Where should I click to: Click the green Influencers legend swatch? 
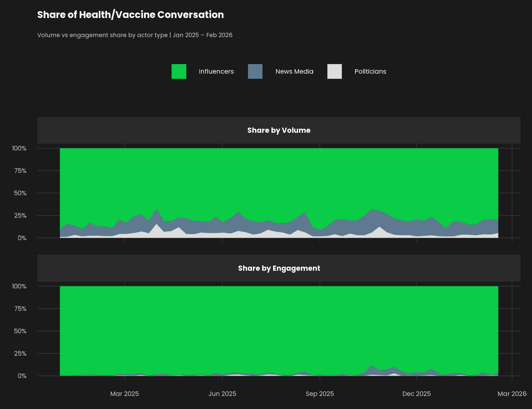pos(179,71)
